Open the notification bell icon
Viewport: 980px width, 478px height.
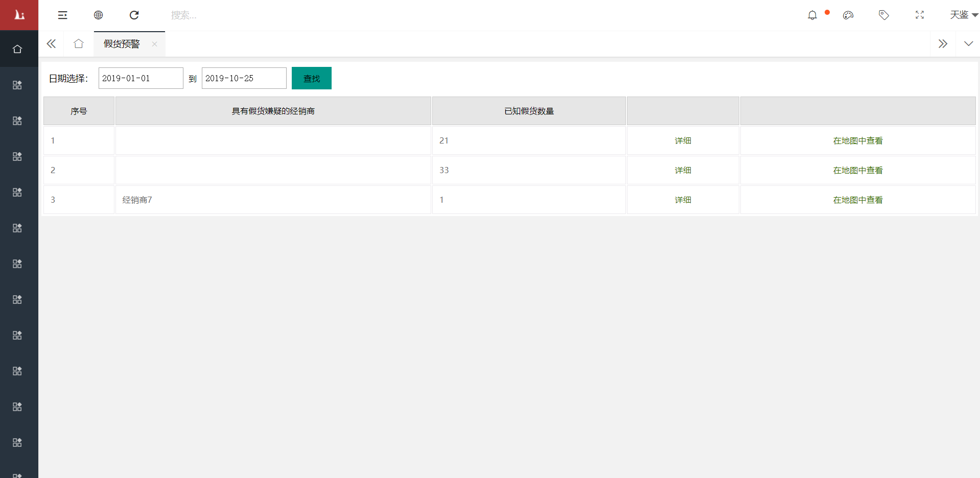click(812, 15)
